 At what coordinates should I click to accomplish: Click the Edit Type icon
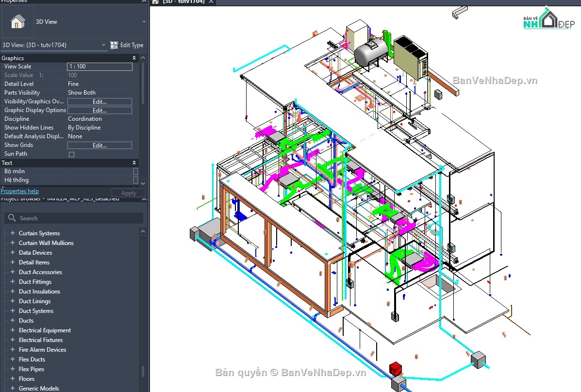click(114, 45)
